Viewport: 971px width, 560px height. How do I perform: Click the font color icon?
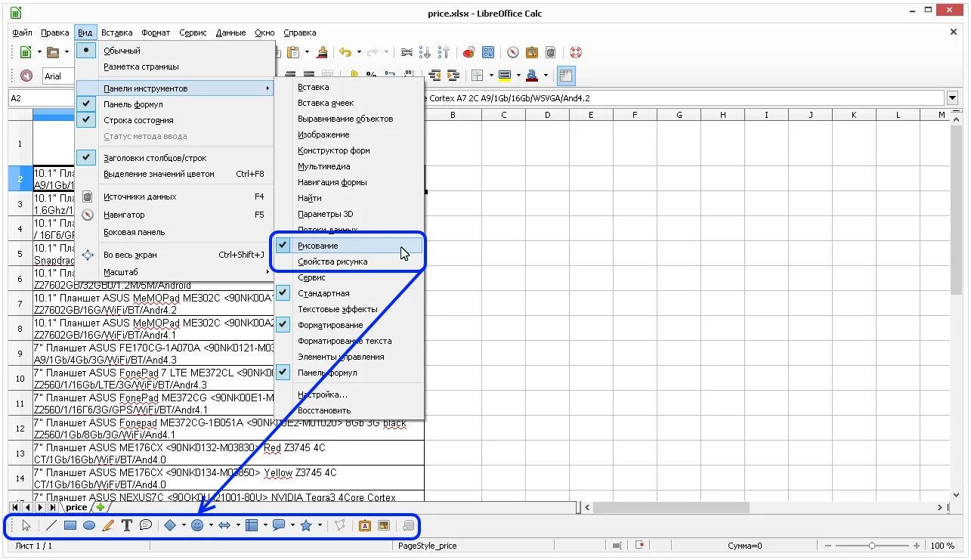pos(532,75)
